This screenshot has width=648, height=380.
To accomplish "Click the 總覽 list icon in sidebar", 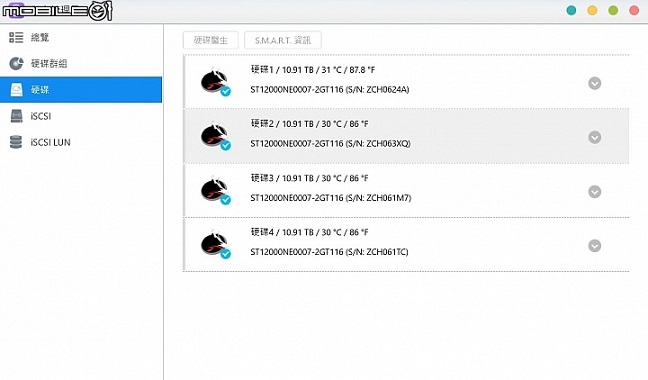I will [16, 38].
